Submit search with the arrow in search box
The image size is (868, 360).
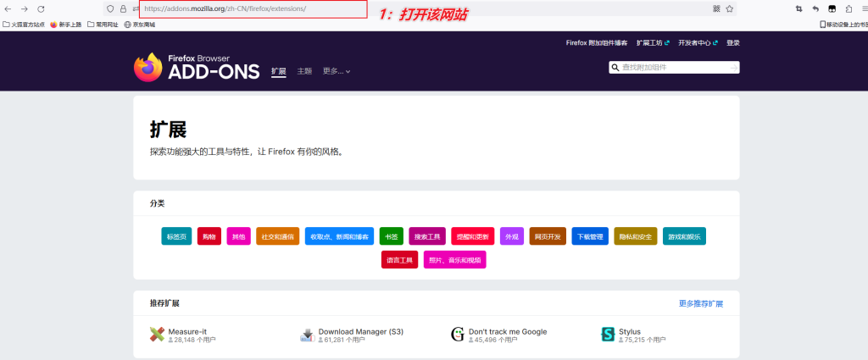point(734,68)
